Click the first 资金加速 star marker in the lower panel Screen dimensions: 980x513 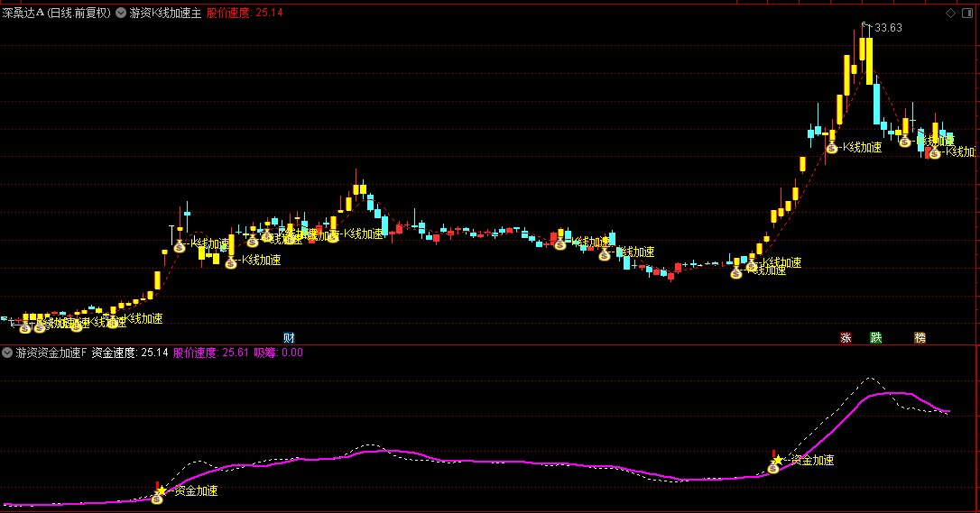pyautogui.click(x=162, y=490)
